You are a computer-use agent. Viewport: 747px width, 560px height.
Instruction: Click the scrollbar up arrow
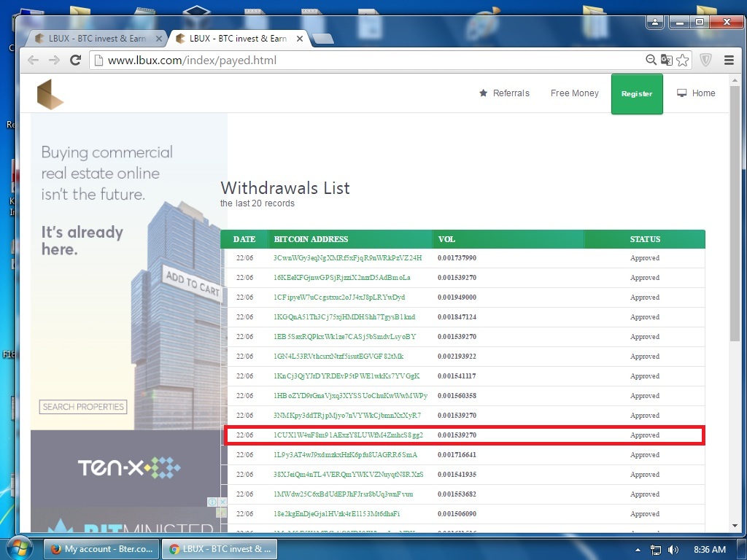pyautogui.click(x=735, y=80)
